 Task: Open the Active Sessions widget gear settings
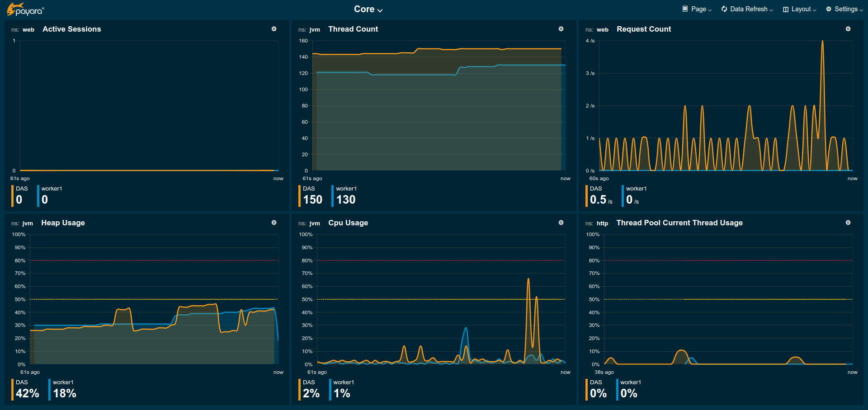pyautogui.click(x=274, y=29)
